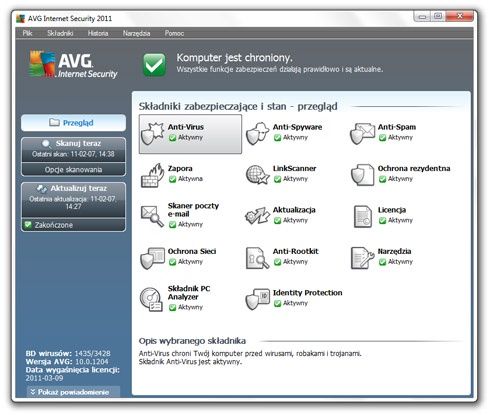The image size is (490, 415).
Task: Click the Komputer jest chroniony heading
Action: (234, 58)
